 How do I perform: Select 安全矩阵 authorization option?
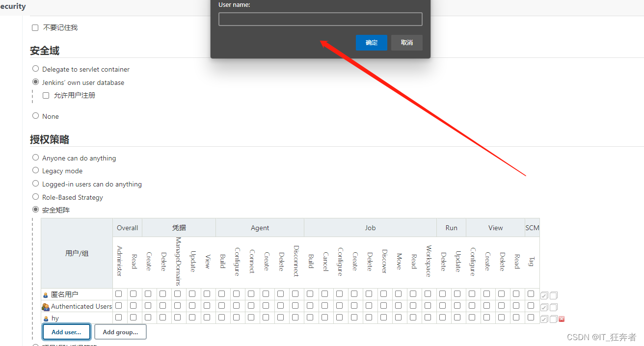click(35, 210)
